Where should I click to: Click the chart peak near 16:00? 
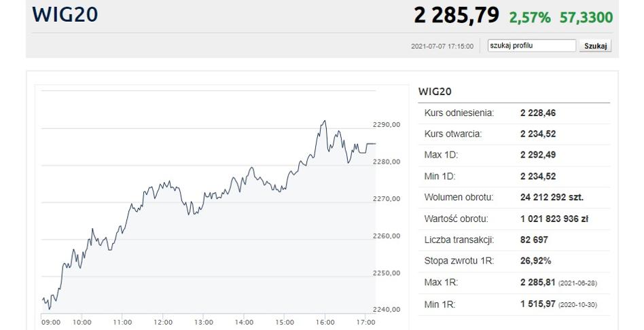(325, 122)
